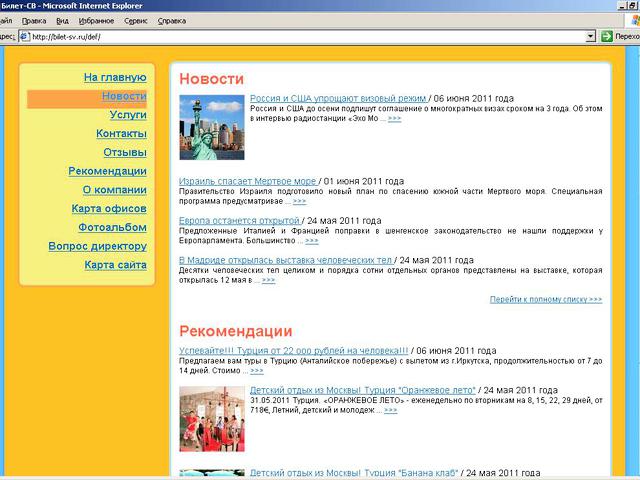Click Перейти к полному списку link
The width and height of the screenshot is (640, 480).
click(x=546, y=299)
